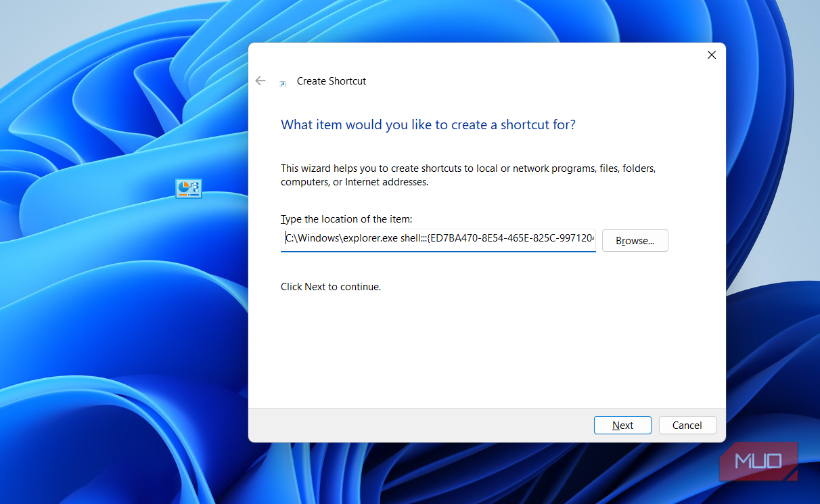Open the Browse file picker
Viewport: 820px width, 504px height.
pyautogui.click(x=635, y=240)
